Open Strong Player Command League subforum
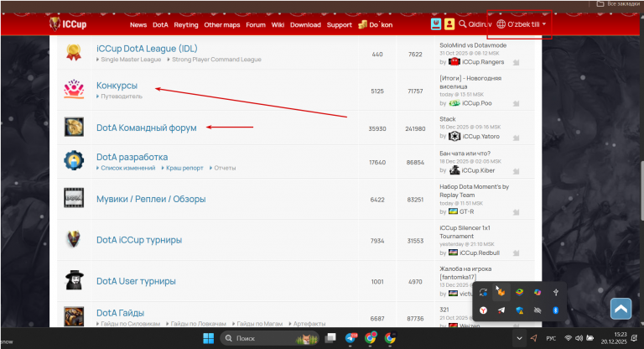 (x=216, y=60)
